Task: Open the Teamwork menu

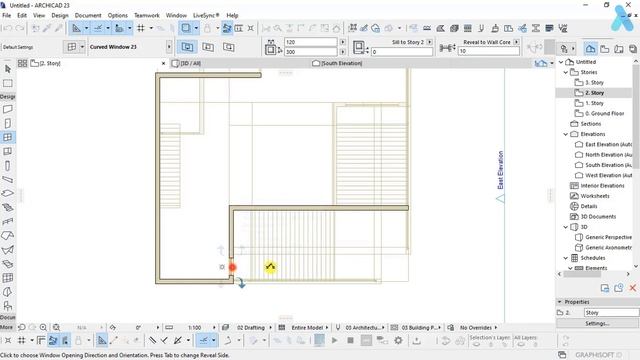Action: pos(147,15)
